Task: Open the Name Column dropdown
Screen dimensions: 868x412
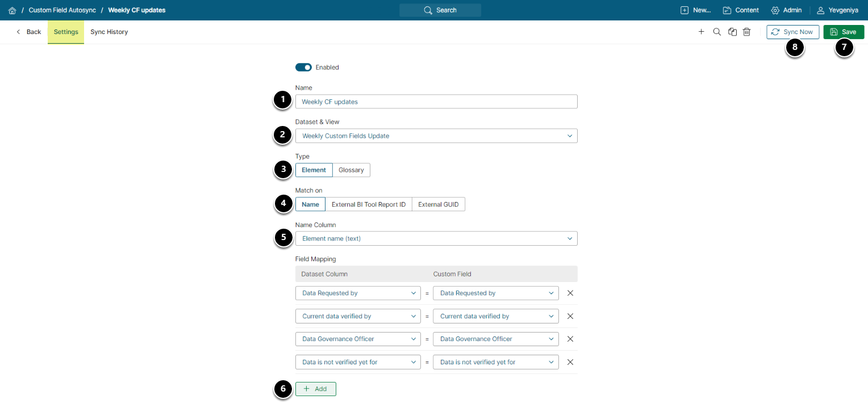Action: point(436,239)
